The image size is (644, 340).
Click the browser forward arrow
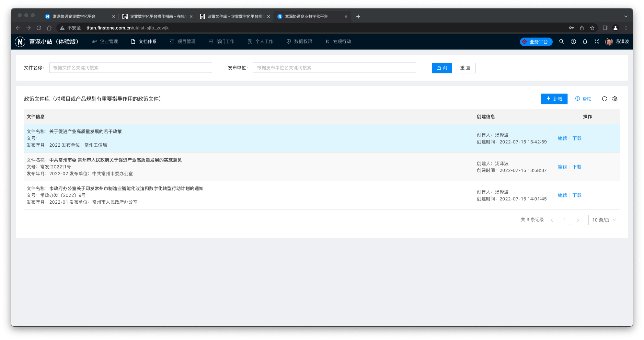click(x=29, y=28)
